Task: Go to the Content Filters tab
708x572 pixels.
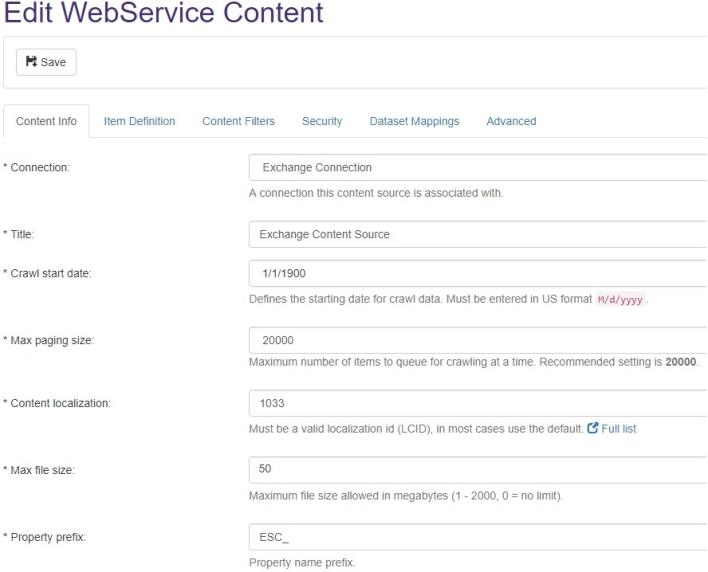Action: [x=238, y=121]
